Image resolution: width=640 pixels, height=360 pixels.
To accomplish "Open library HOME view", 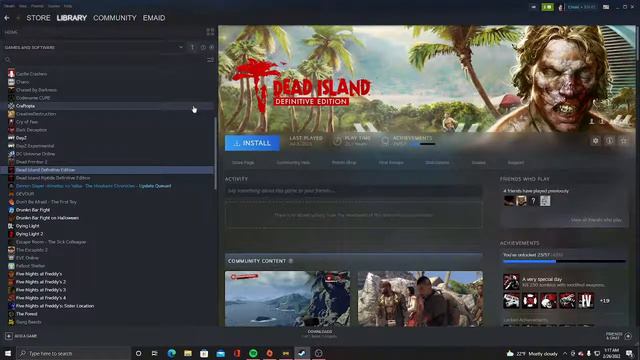I will pyautogui.click(x=11, y=32).
